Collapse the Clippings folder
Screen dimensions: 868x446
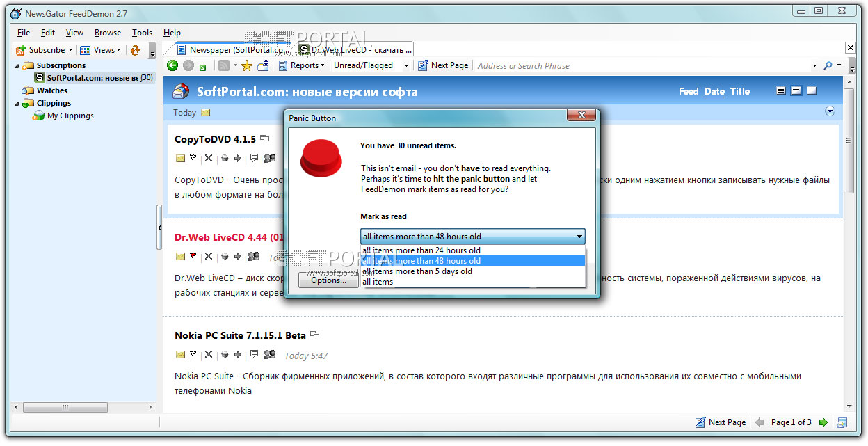click(17, 103)
